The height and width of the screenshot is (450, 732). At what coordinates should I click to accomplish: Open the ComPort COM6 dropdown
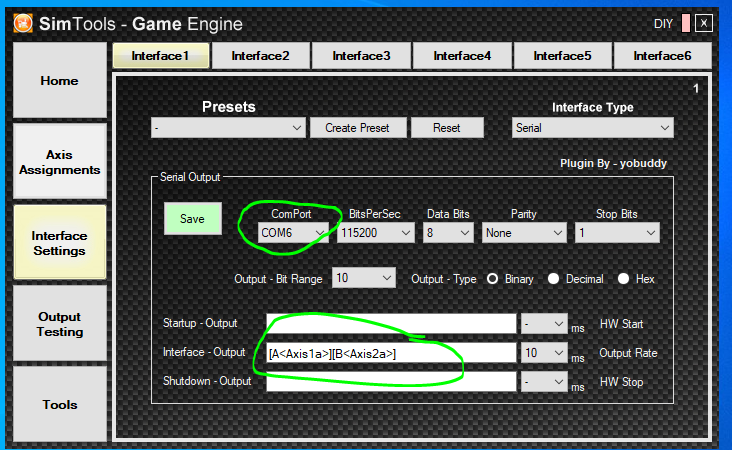pos(293,232)
